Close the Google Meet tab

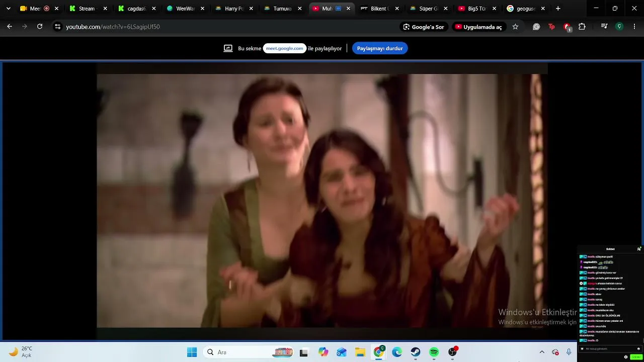(56, 9)
